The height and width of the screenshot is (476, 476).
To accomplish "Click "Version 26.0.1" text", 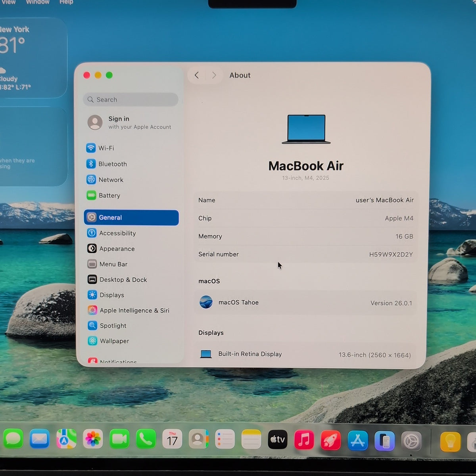I will 392,303.
